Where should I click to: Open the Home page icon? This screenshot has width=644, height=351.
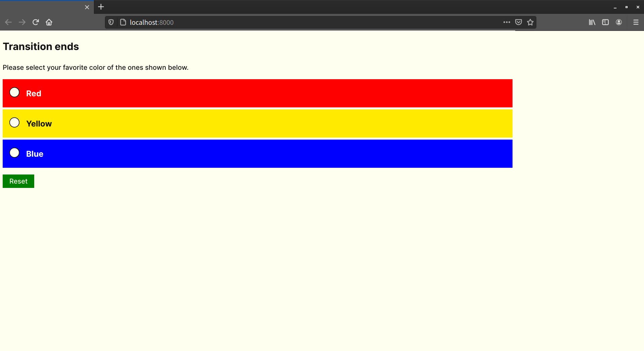click(49, 22)
